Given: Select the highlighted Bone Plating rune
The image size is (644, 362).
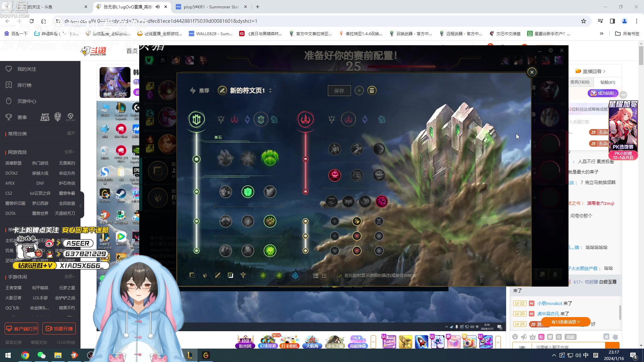Looking at the screenshot, I should [x=270, y=221].
